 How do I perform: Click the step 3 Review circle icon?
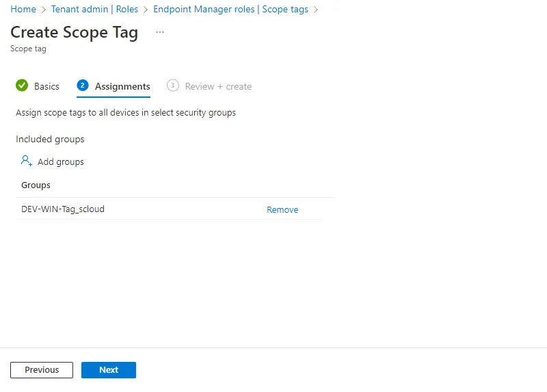[173, 86]
